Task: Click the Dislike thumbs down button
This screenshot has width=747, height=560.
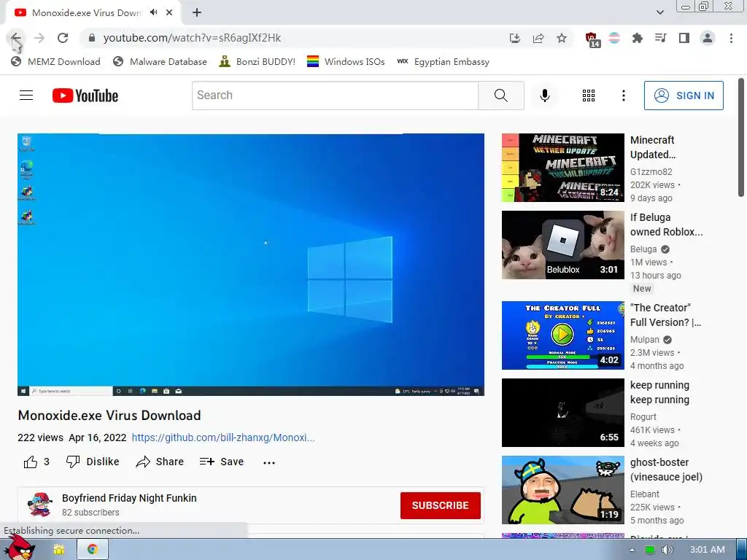Action: (93, 462)
